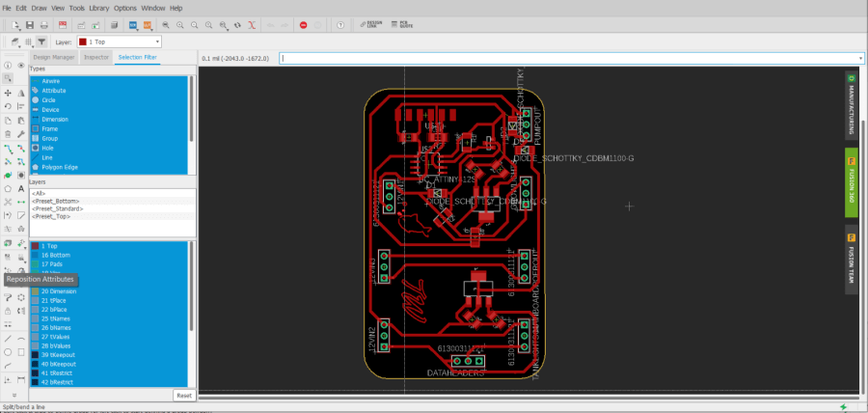868x413 pixels.
Task: Click the red Stop command icon
Action: [303, 25]
